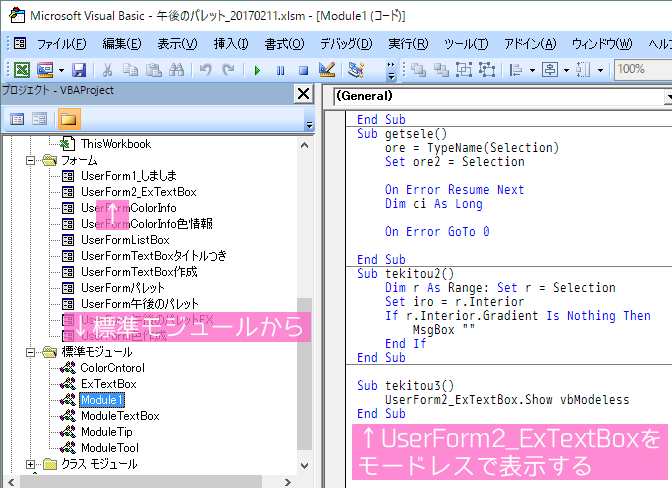Click the View Microsoft Excel toolbar icon

point(22,69)
